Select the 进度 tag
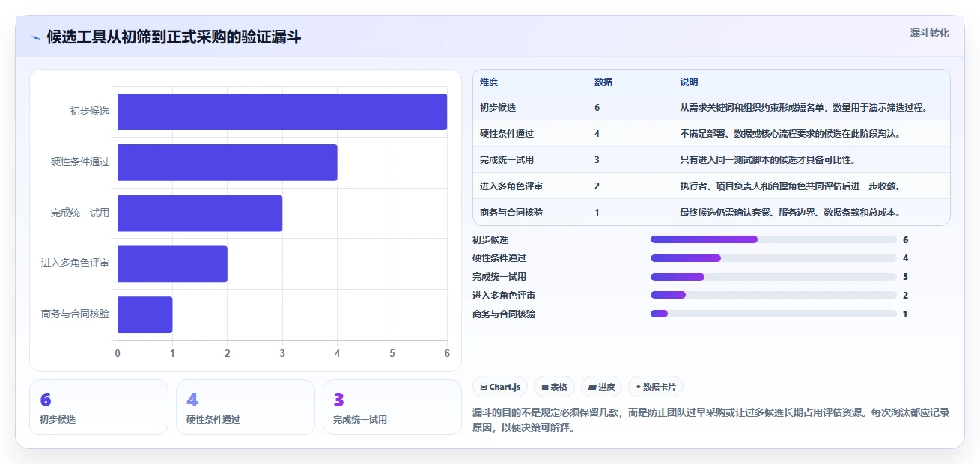 click(x=601, y=387)
